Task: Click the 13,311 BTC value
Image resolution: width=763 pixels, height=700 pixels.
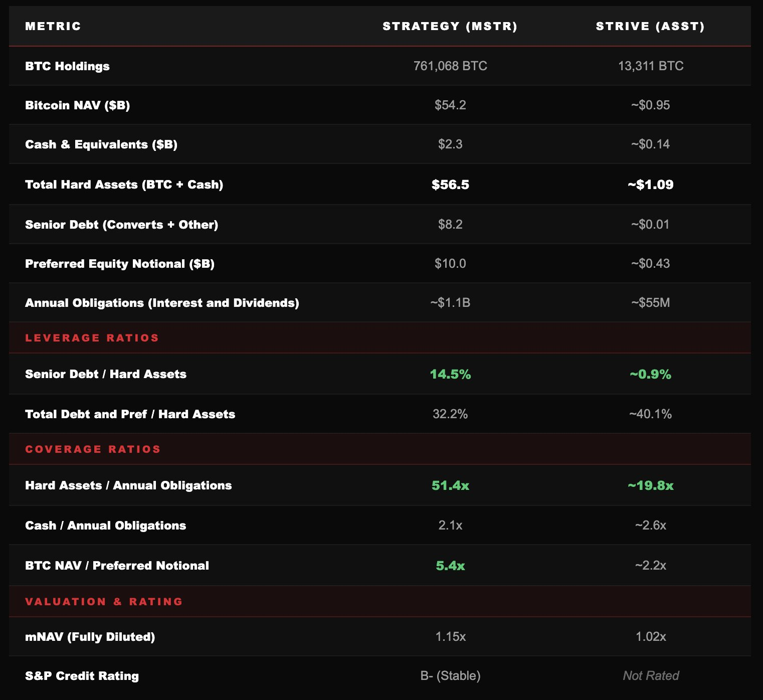Action: (x=651, y=66)
